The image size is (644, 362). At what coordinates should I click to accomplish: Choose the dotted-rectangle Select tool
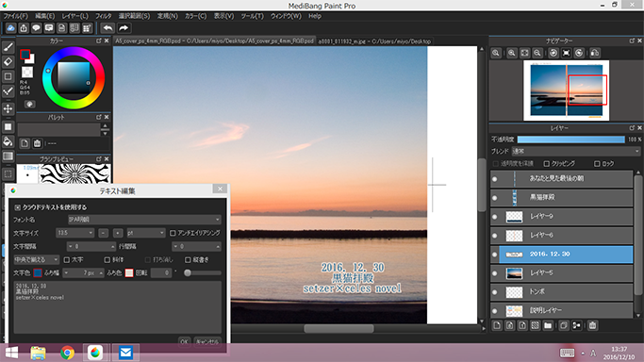click(8, 173)
